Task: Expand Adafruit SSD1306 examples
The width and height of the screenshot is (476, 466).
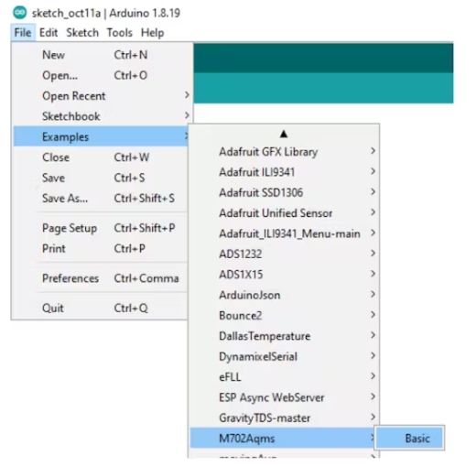Action: click(284, 192)
